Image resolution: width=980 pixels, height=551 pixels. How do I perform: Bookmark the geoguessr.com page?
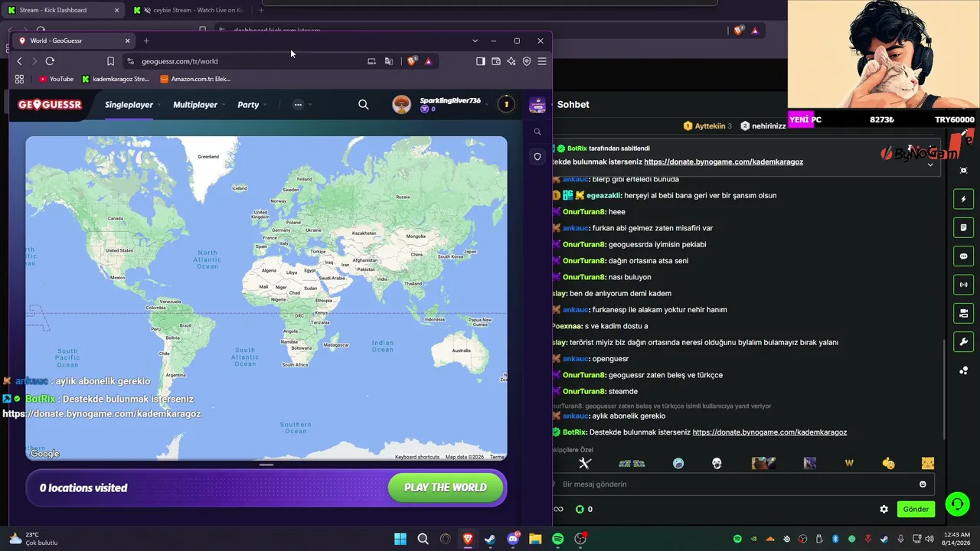[110, 61]
